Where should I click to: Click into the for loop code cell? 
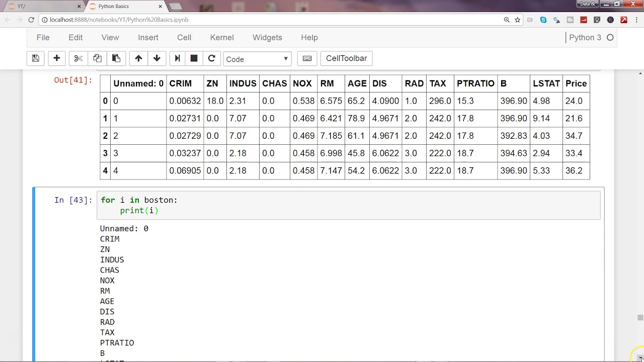pyautogui.click(x=348, y=205)
